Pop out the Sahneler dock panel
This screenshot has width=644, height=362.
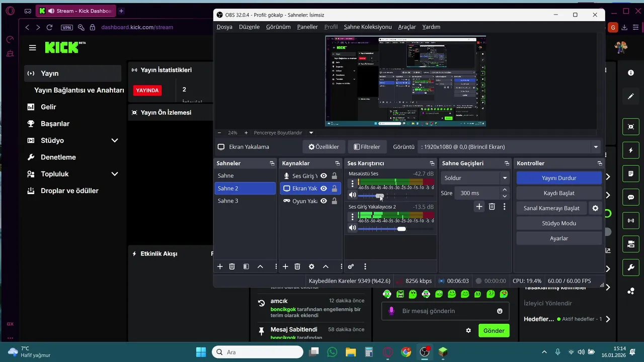point(272,163)
